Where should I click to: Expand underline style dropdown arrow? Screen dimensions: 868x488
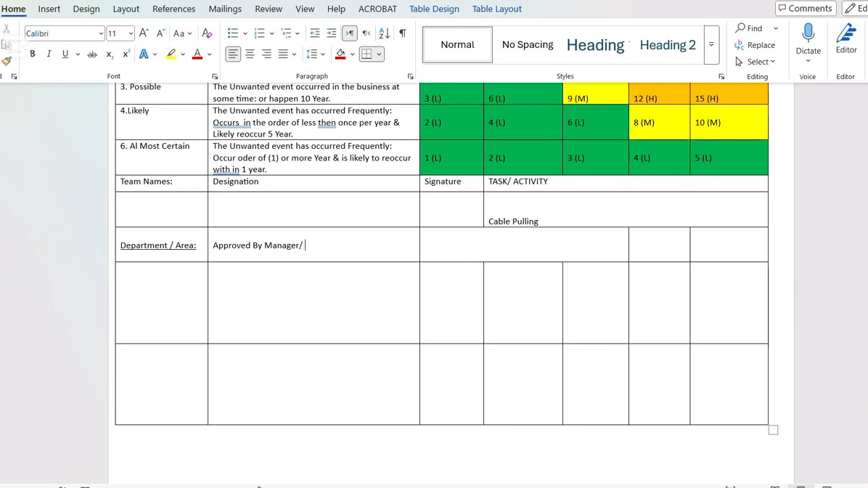point(78,54)
